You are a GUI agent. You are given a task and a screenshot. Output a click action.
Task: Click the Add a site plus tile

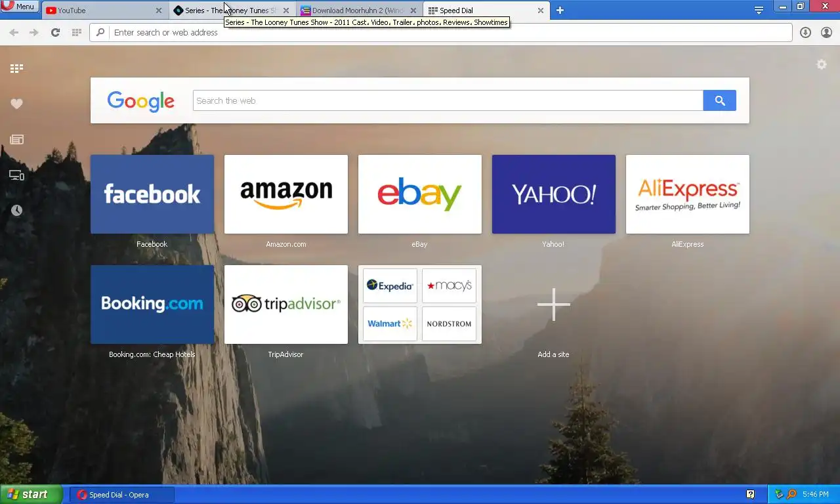click(x=554, y=304)
